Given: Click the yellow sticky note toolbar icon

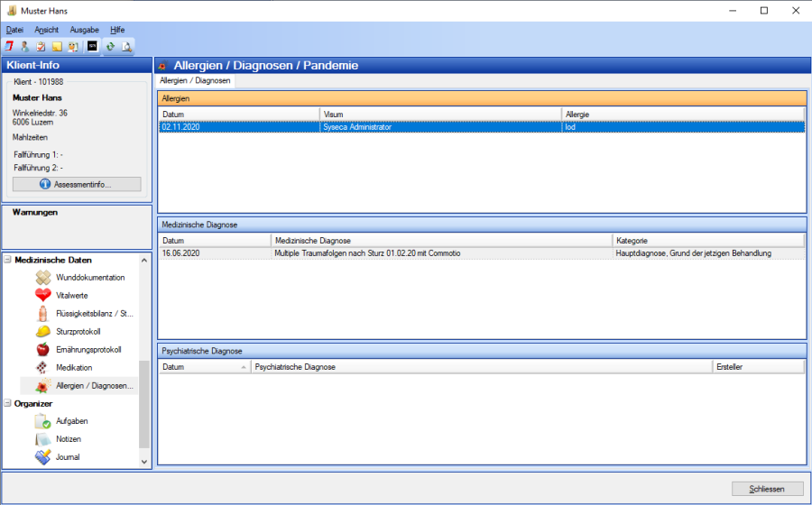Looking at the screenshot, I should pyautogui.click(x=56, y=46).
